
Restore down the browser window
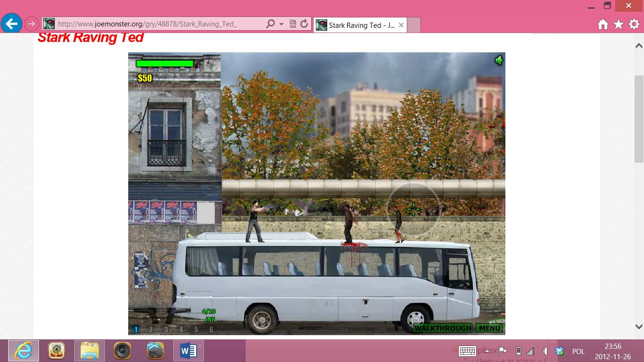[607, 6]
